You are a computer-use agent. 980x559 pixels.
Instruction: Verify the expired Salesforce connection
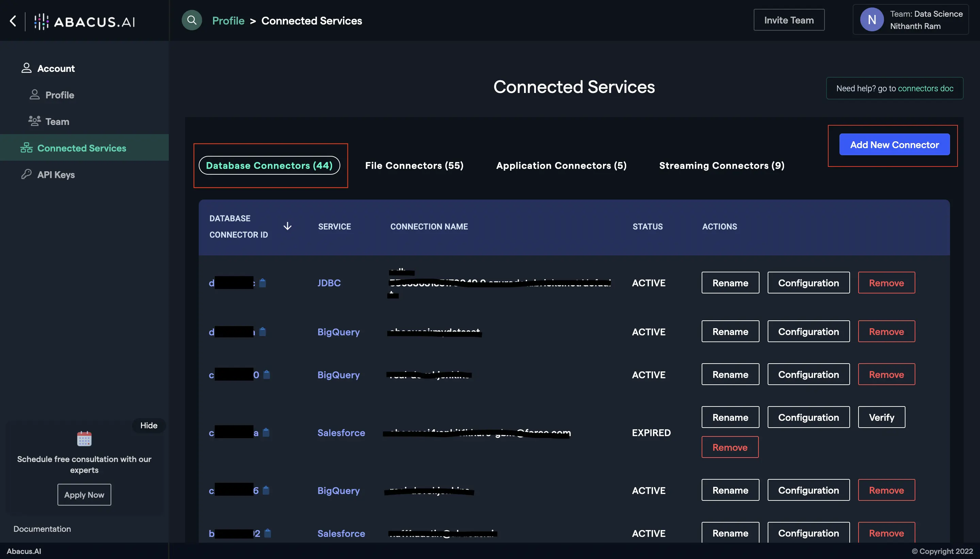click(881, 417)
